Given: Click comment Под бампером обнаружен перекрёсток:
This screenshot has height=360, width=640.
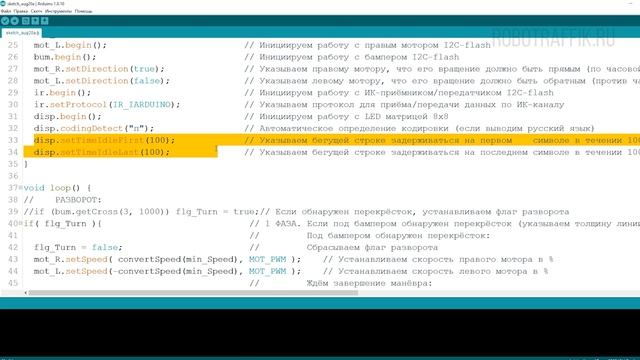Looking at the screenshot, I should coord(398,236).
